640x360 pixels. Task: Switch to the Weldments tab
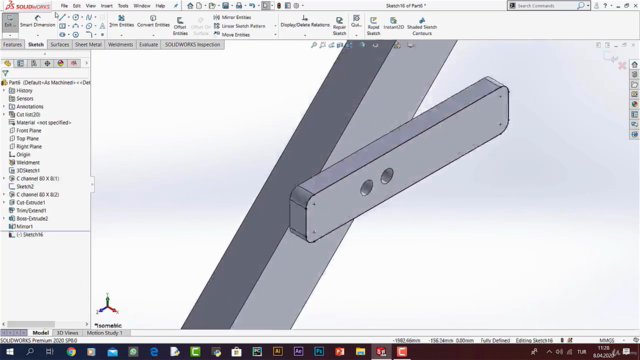click(x=120, y=44)
